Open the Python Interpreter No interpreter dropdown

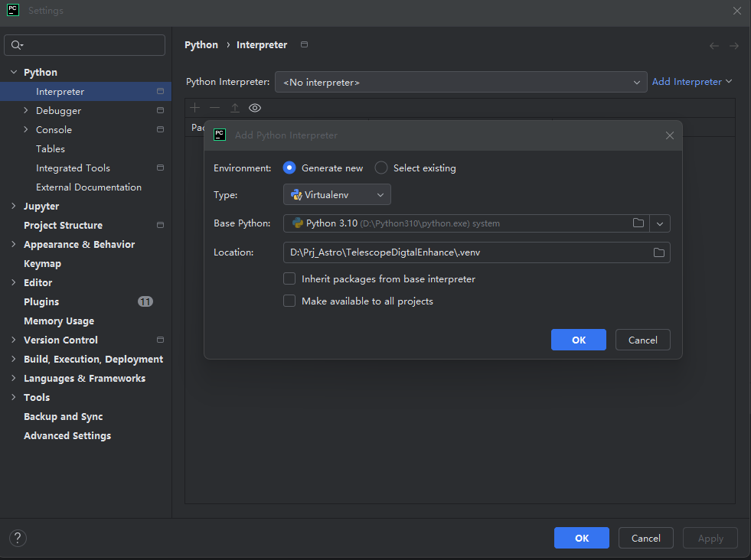(x=461, y=82)
